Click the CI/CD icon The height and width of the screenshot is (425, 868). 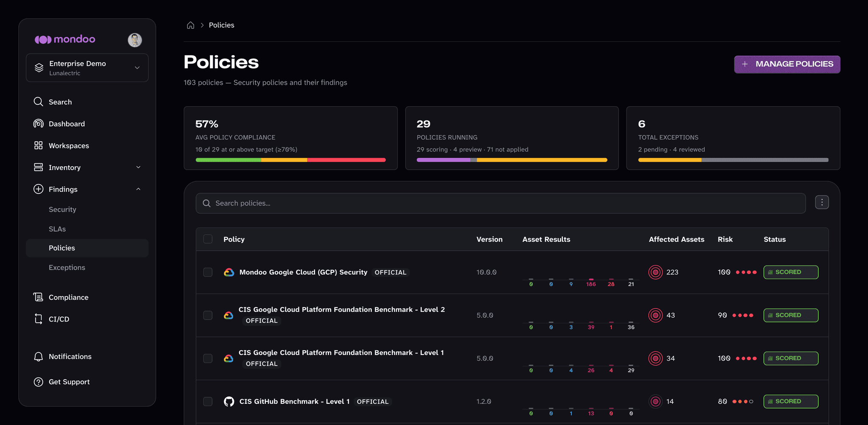(x=39, y=319)
